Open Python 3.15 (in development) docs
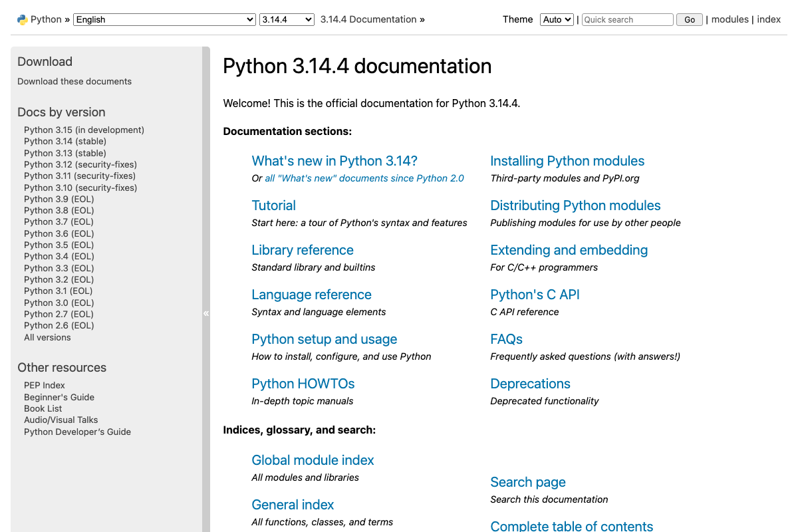 point(84,130)
